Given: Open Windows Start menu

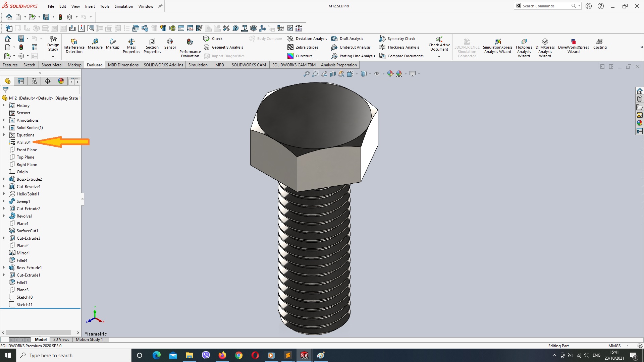Looking at the screenshot, I should (x=8, y=355).
